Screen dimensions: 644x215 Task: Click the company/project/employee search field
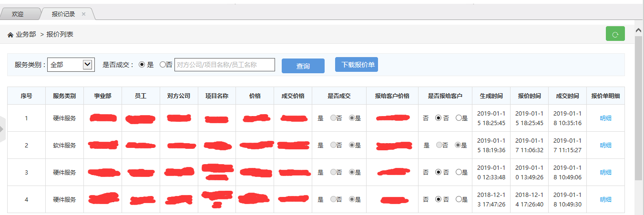pyautogui.click(x=225, y=65)
